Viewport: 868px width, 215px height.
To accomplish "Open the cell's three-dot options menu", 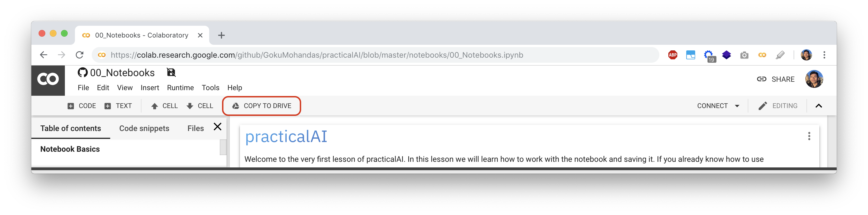I will click(x=809, y=136).
